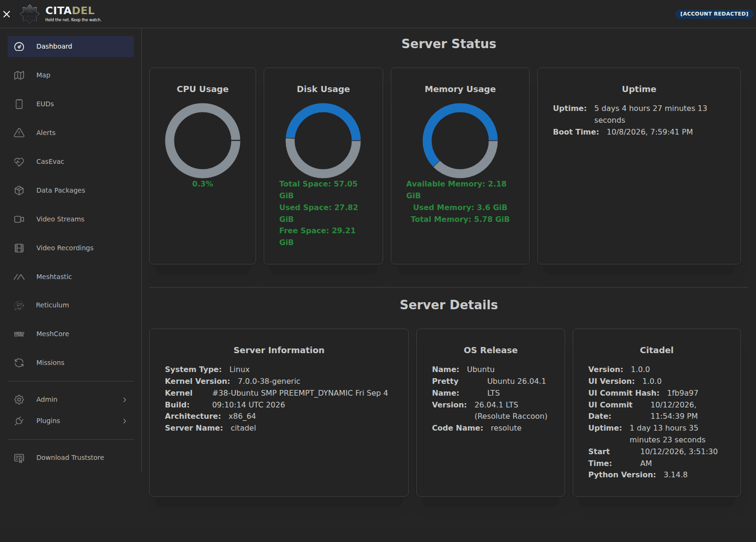
Task: Open the Alerts menu item
Action: tap(70, 133)
